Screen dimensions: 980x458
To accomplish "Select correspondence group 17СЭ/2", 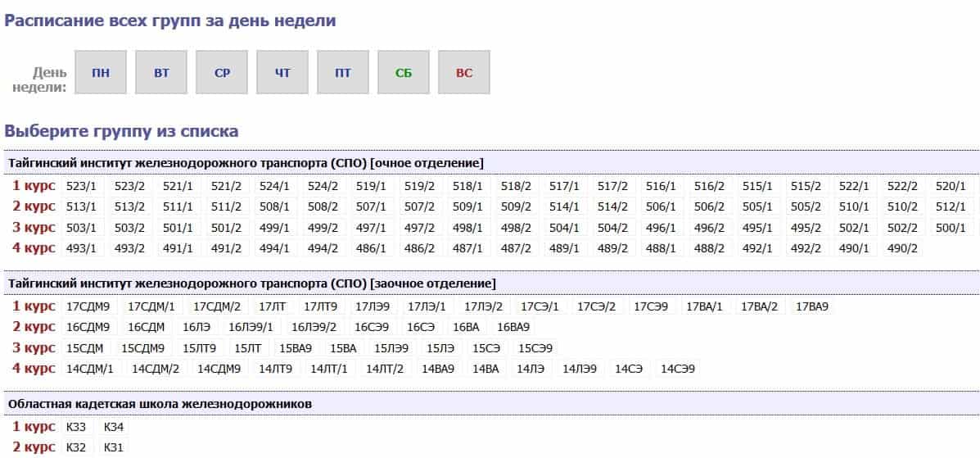I will click(x=596, y=306).
